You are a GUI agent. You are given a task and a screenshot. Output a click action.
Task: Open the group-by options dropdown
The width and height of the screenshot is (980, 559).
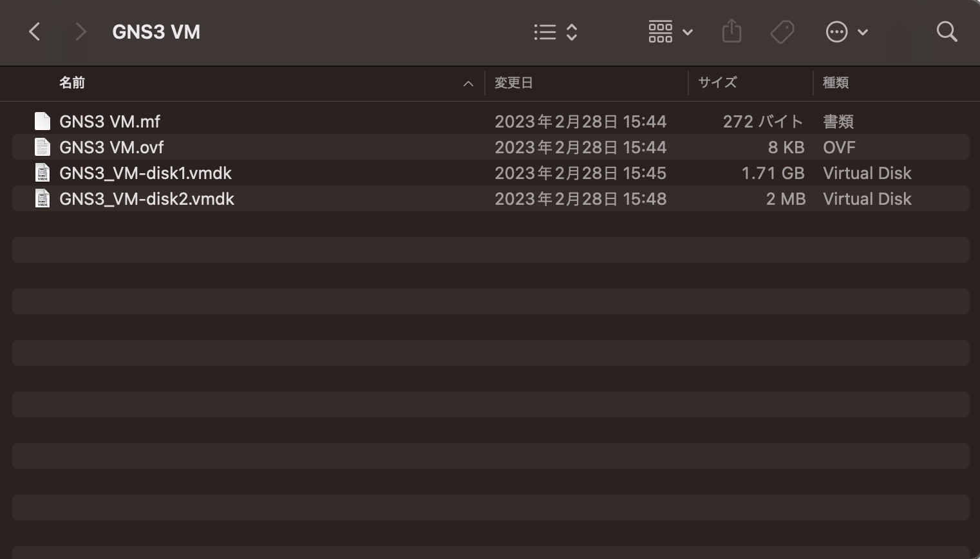pos(670,32)
